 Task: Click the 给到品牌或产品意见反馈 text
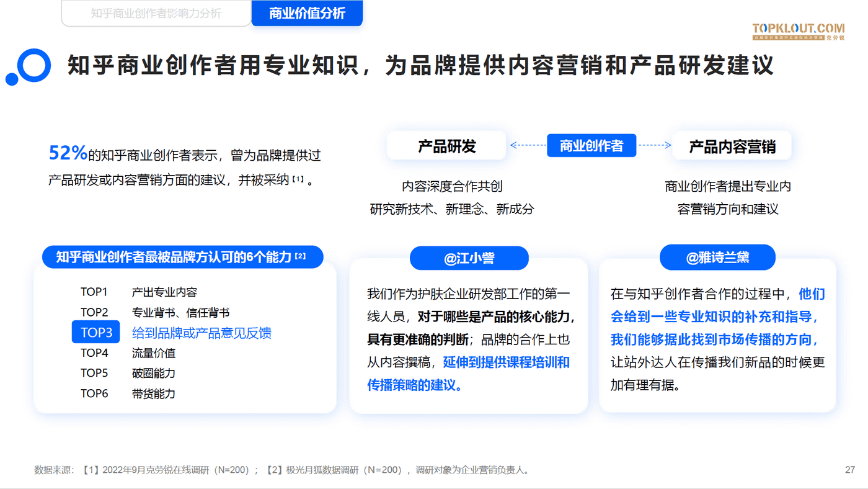pos(201,333)
